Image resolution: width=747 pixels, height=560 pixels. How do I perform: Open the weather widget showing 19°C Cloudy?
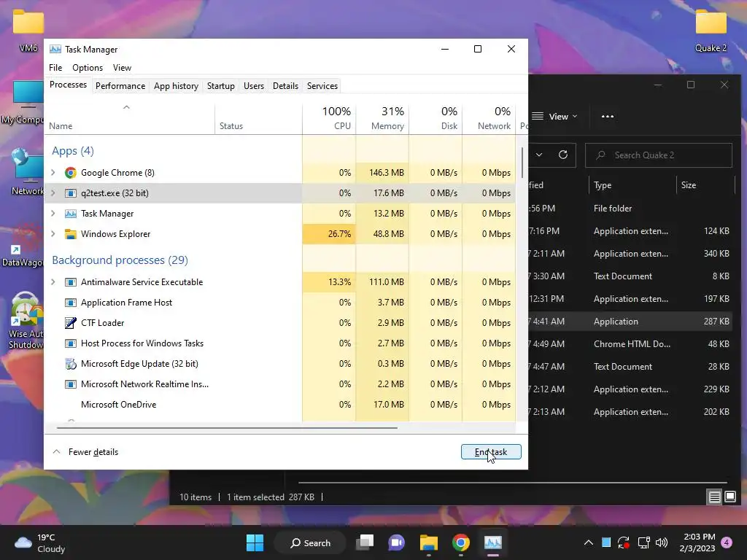click(40, 542)
